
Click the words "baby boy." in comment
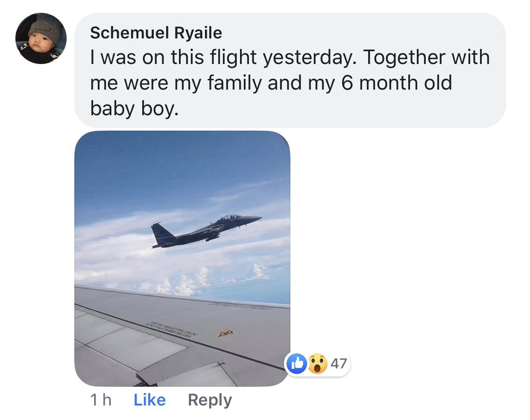134,109
